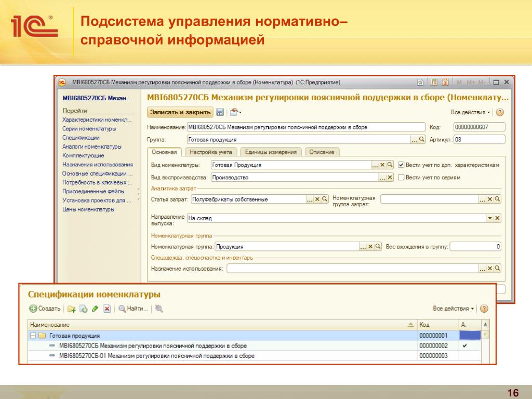Image resolution: width=532 pixels, height=399 pixels.
Task: Click the help icon in Спецификации номенклатуры
Action: pos(484,309)
